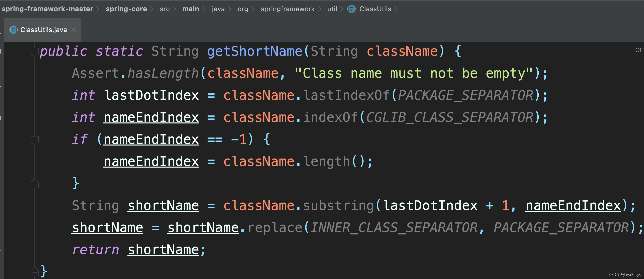Click the CGLIB_CLASS_SEPARATOR constant

coord(450,117)
